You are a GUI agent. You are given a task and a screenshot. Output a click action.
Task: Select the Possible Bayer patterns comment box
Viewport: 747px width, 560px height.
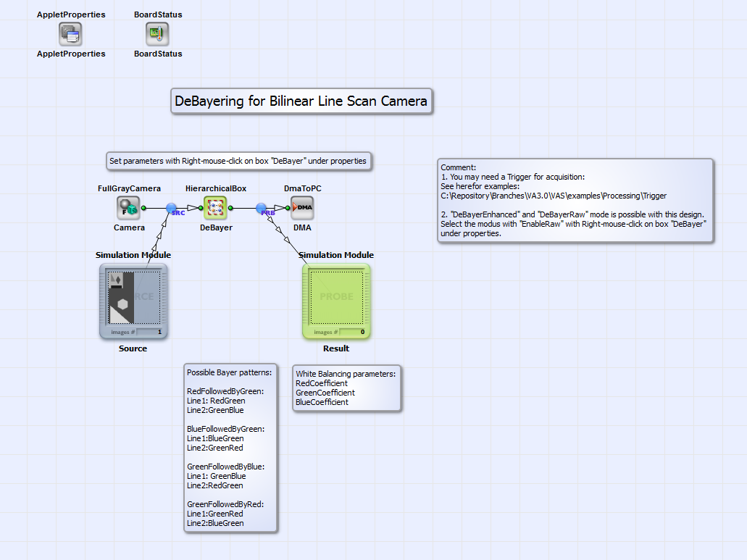pos(230,448)
